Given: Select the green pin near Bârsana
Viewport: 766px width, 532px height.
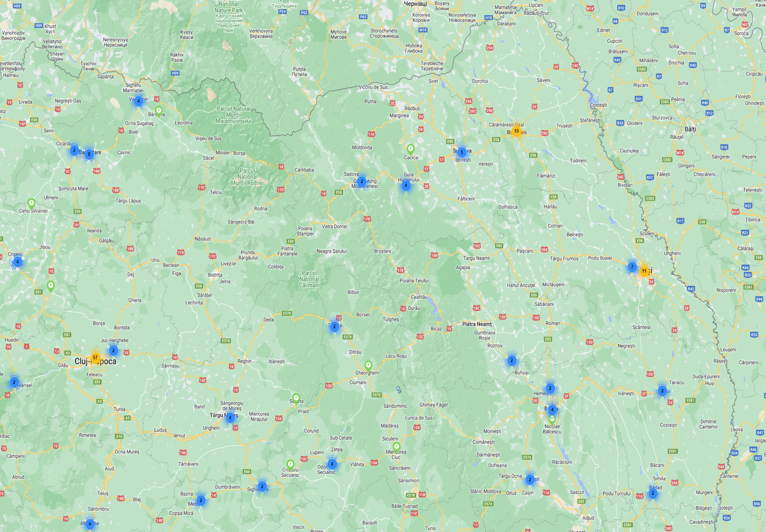Looking at the screenshot, I should (x=159, y=111).
